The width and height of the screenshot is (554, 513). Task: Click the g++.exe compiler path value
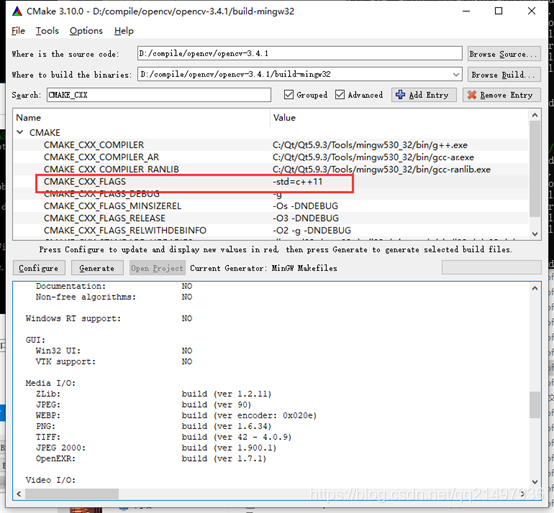point(370,145)
